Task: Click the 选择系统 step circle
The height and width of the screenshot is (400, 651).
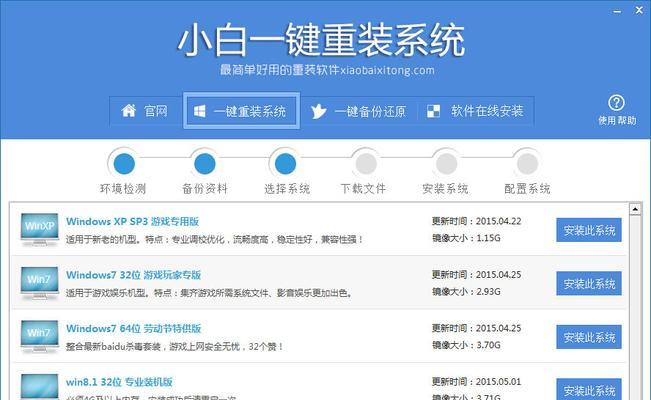Action: 285,164
